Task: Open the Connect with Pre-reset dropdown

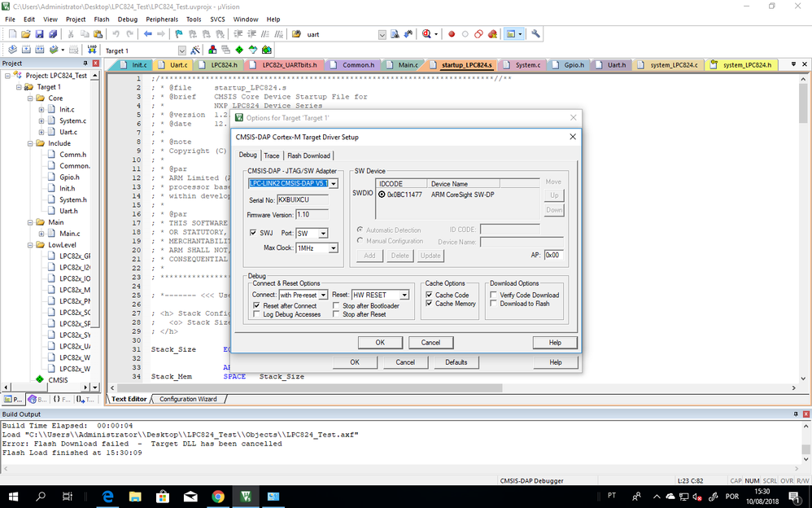Action: [x=323, y=295]
